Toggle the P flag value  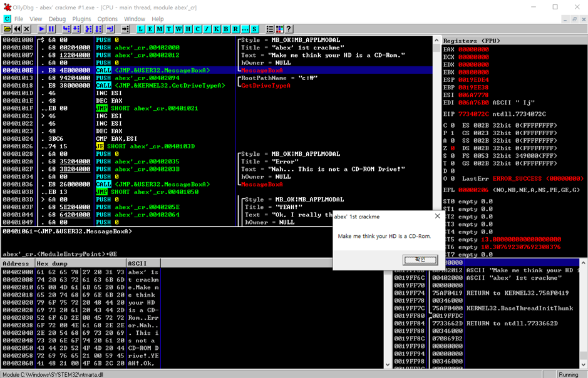[453, 133]
